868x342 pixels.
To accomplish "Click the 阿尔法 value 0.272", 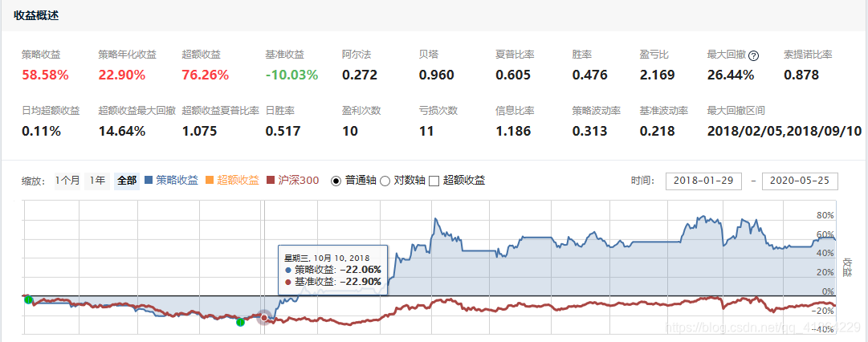I will point(359,75).
